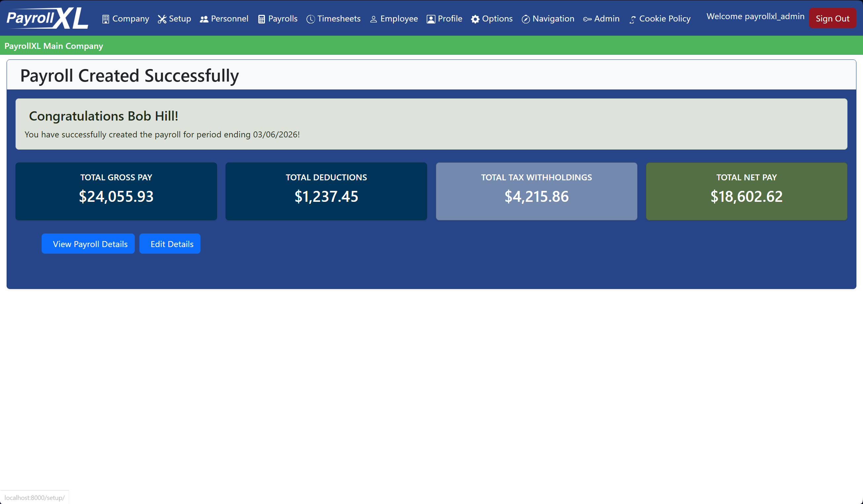
Task: Select the Total Gross Pay card
Action: (x=116, y=192)
